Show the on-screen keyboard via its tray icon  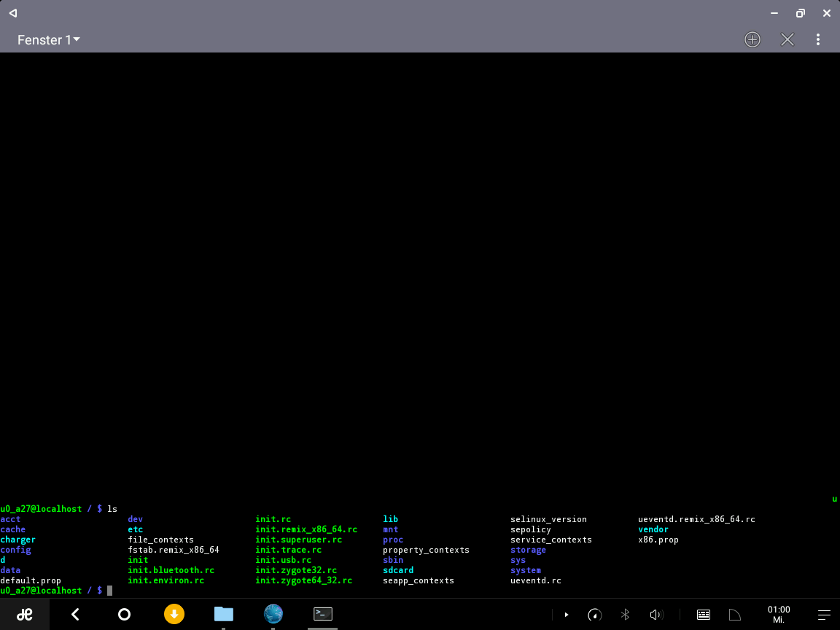[703, 614]
